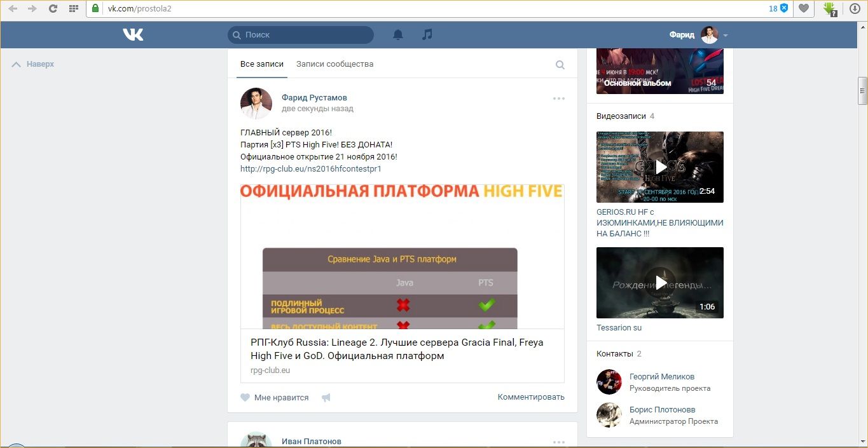Open the notifications bell icon

pyautogui.click(x=398, y=35)
